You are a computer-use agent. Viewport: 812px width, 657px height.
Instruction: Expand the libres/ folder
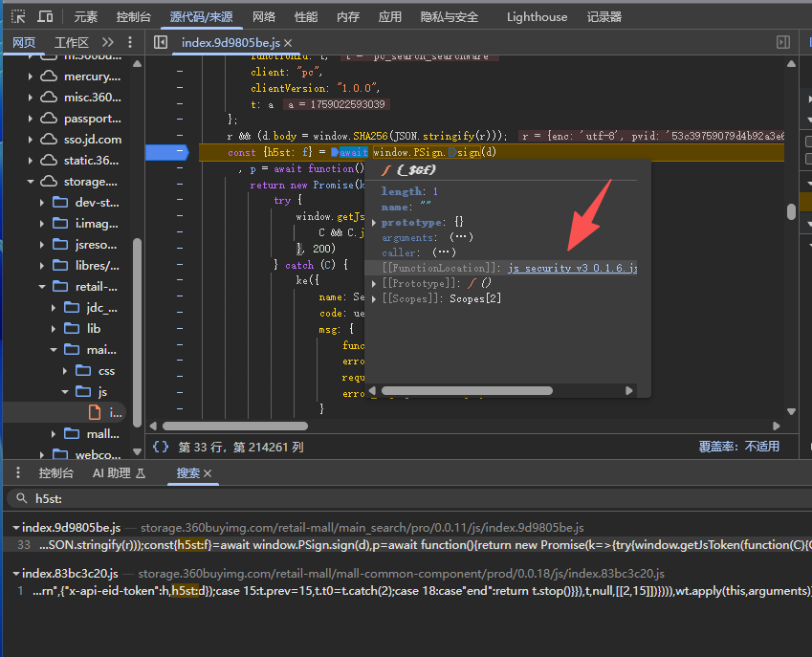click(42, 266)
